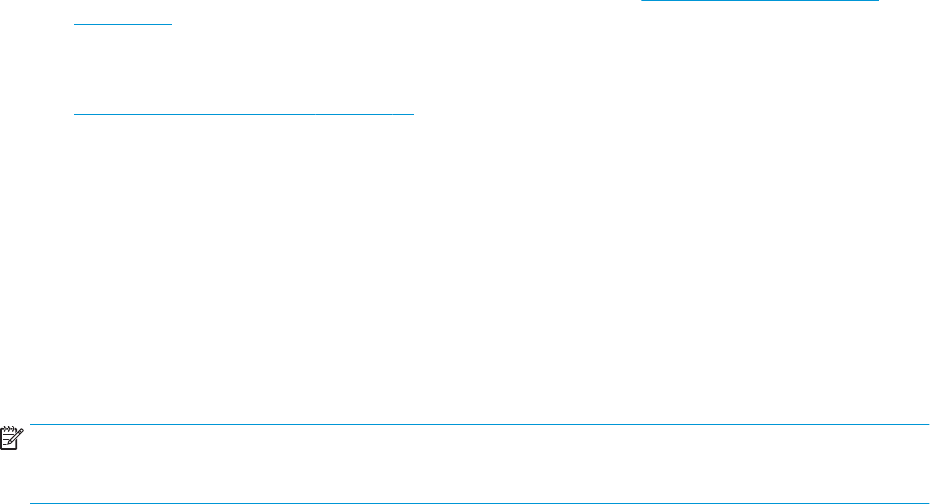Follow the long underlined link's short end segment

click(403, 114)
